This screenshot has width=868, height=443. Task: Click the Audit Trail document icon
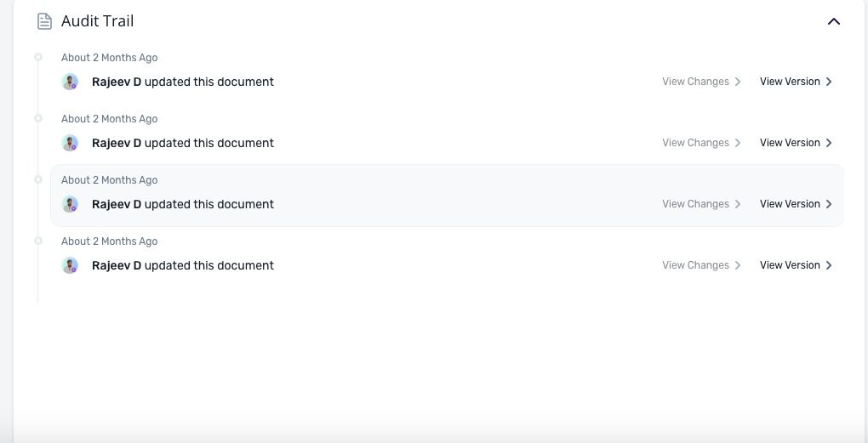coord(44,21)
